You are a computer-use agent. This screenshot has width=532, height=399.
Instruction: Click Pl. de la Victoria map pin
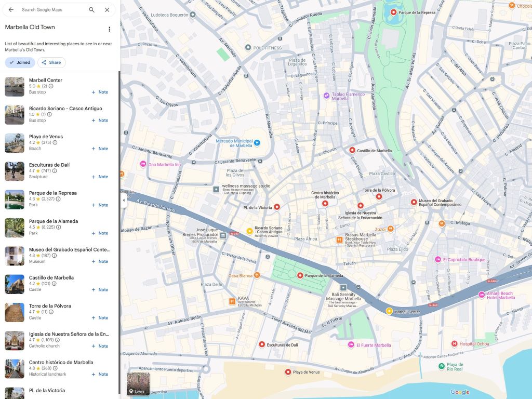[x=277, y=207]
